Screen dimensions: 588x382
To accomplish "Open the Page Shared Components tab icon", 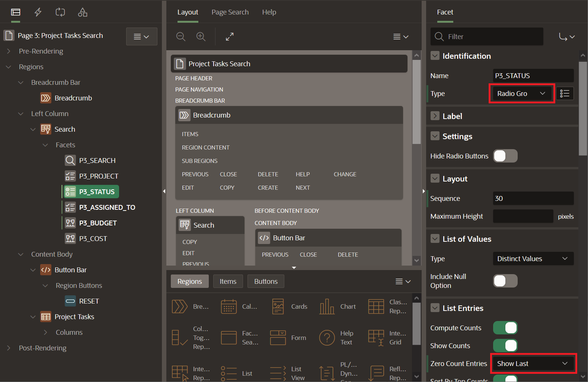I will coord(83,12).
